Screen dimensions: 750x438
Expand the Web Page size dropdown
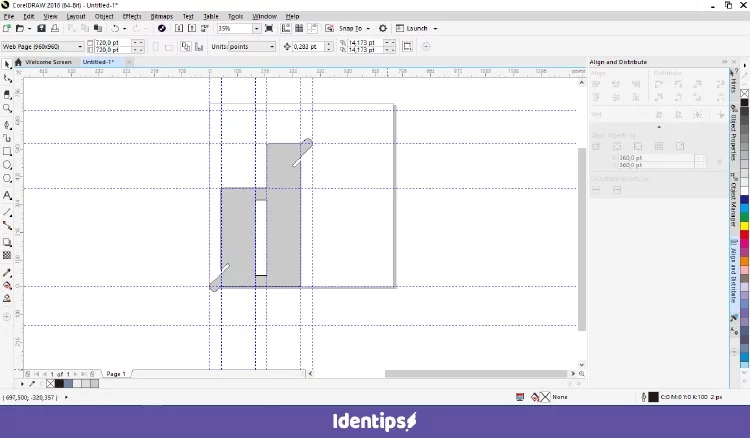[x=79, y=47]
